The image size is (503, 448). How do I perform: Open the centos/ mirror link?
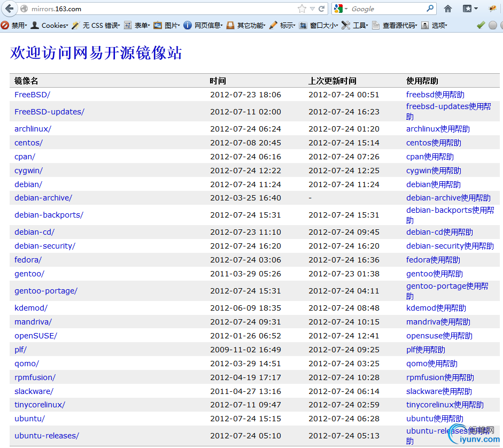pos(28,143)
